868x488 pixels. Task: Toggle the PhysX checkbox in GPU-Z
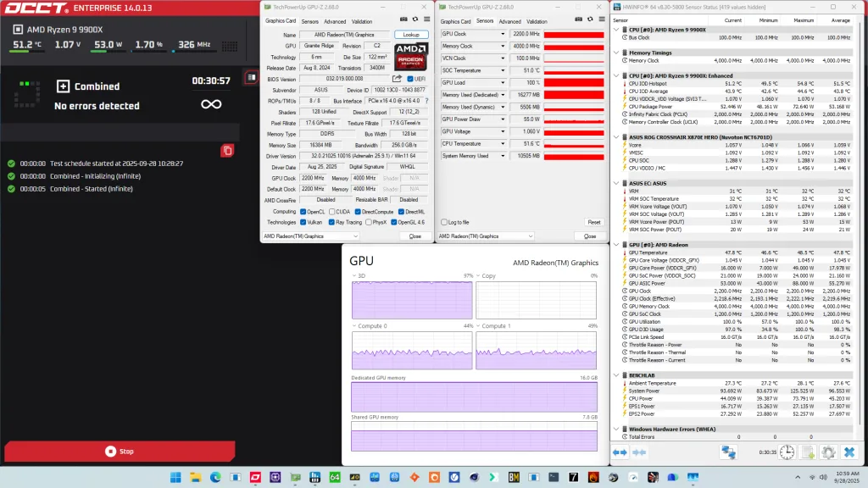point(368,222)
